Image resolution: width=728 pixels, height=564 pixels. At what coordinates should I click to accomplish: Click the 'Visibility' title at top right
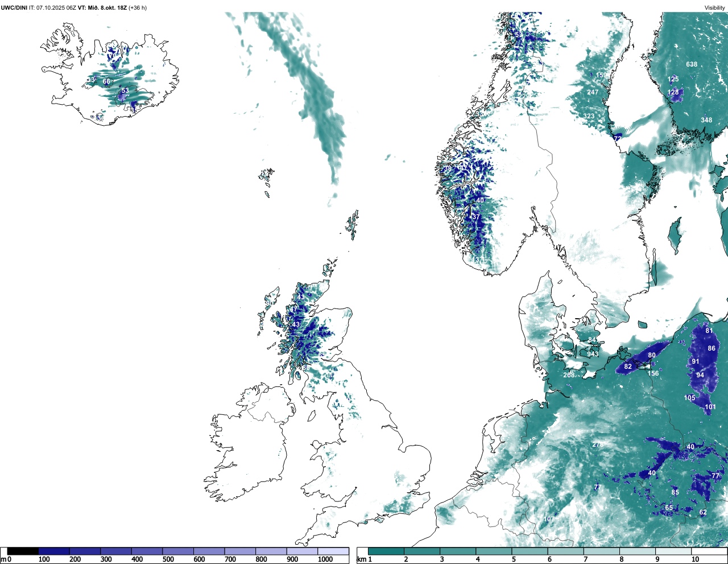pos(715,7)
